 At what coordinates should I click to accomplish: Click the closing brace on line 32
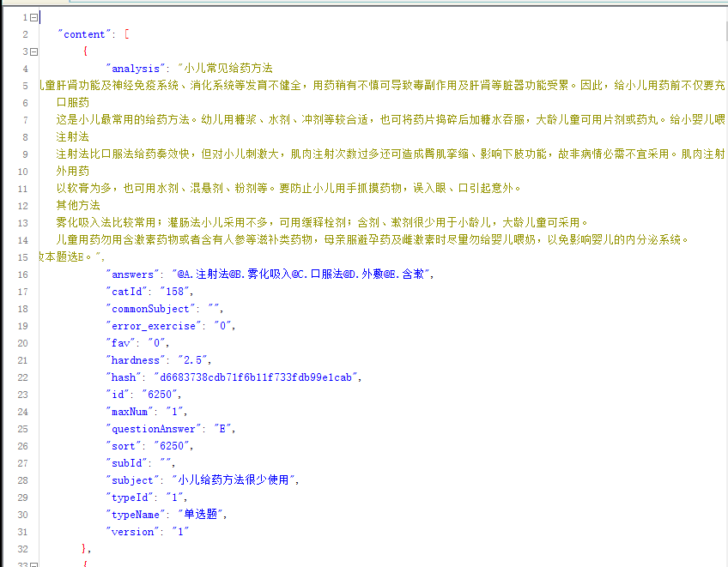84,549
